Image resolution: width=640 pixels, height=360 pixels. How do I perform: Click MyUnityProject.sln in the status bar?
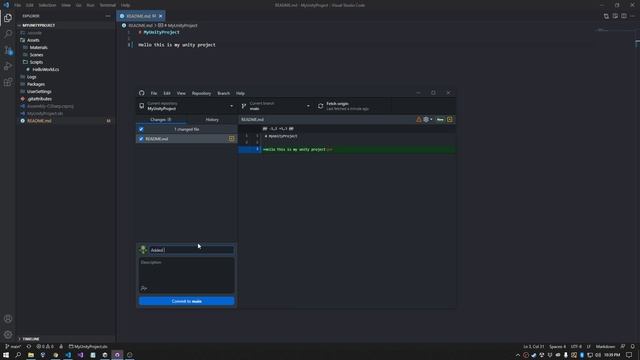click(x=88, y=347)
